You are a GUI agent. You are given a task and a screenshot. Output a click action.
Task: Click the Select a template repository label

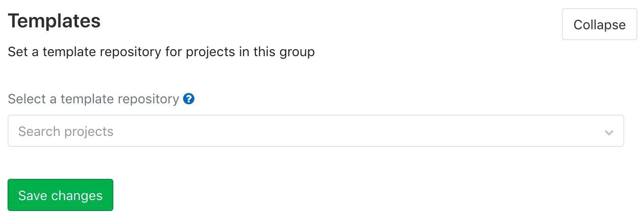(93, 99)
